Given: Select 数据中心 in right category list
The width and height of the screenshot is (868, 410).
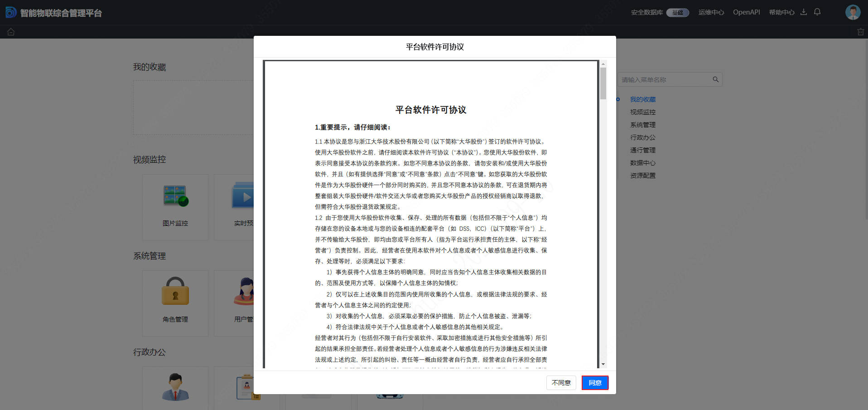Looking at the screenshot, I should tap(642, 163).
